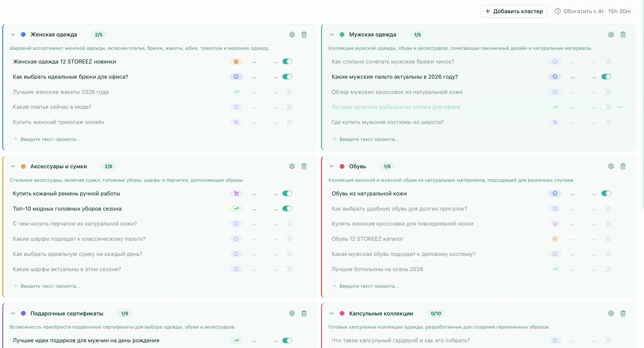Click the Обогатить с AI button
Screen dimensions: 644x348
pyautogui.click(x=593, y=11)
